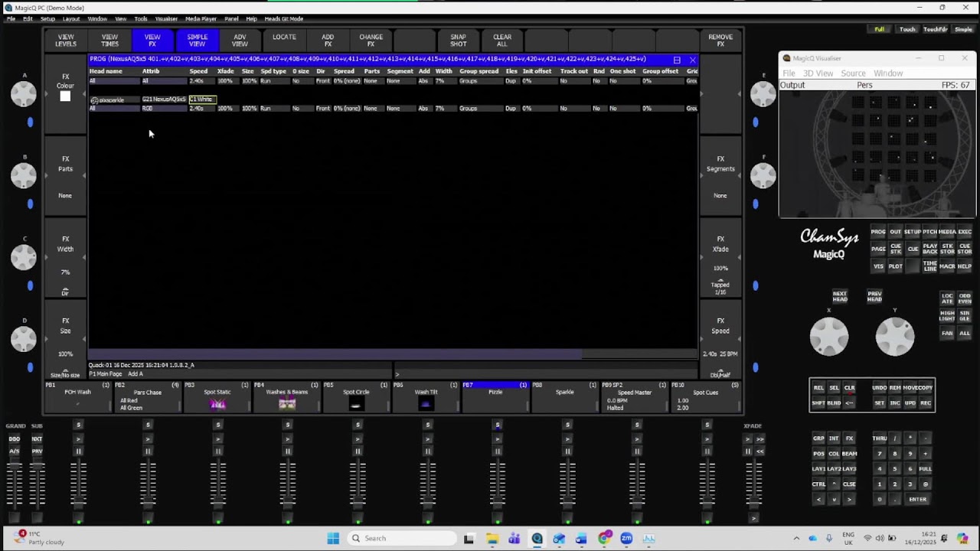
Task: Click the C1 White cell in FX table
Action: [x=202, y=99]
